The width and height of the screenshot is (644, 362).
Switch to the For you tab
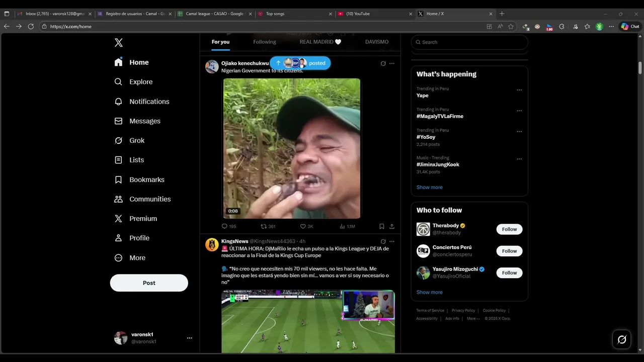tap(220, 42)
